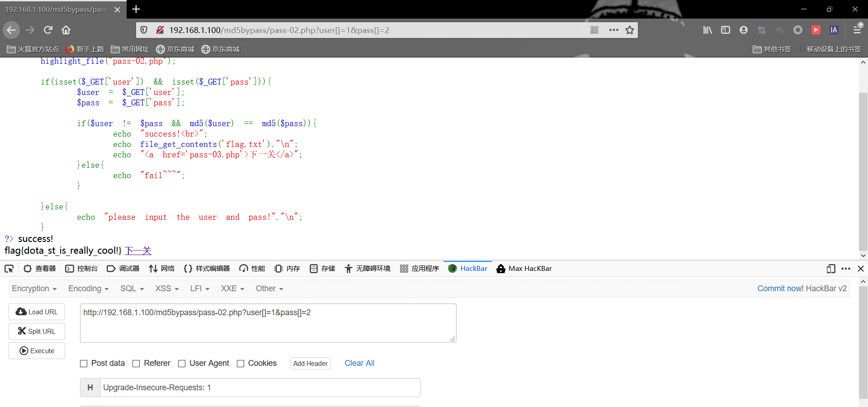Switch to the HackBar devtools tab
Screen dimensions: 868x407
pos(467,269)
